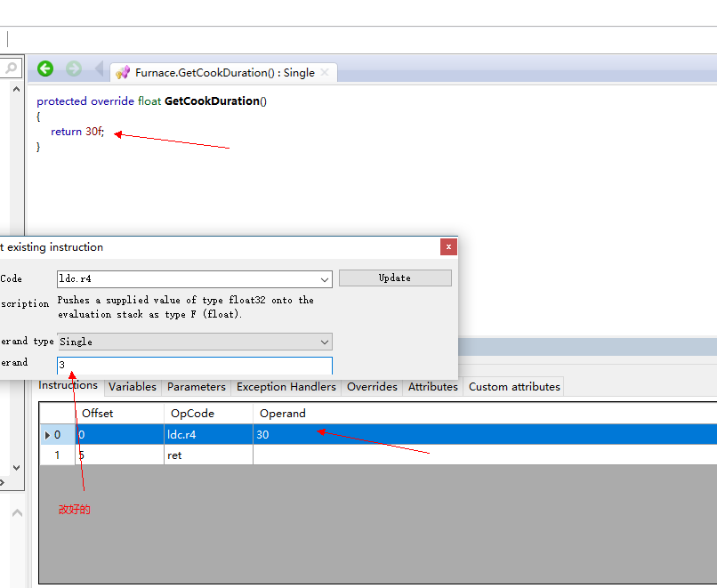Switch to the Overrides tab

[x=372, y=387]
